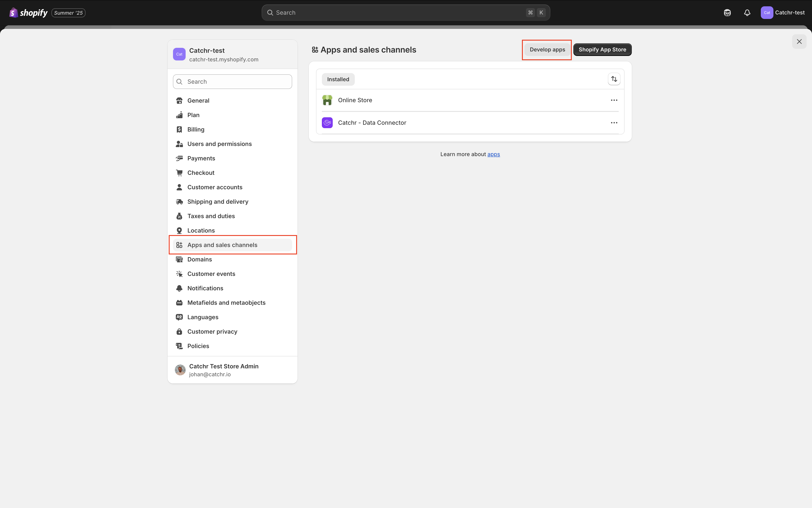Click Catchr Test Store Admin profile
The image size is (812, 508).
tap(233, 370)
